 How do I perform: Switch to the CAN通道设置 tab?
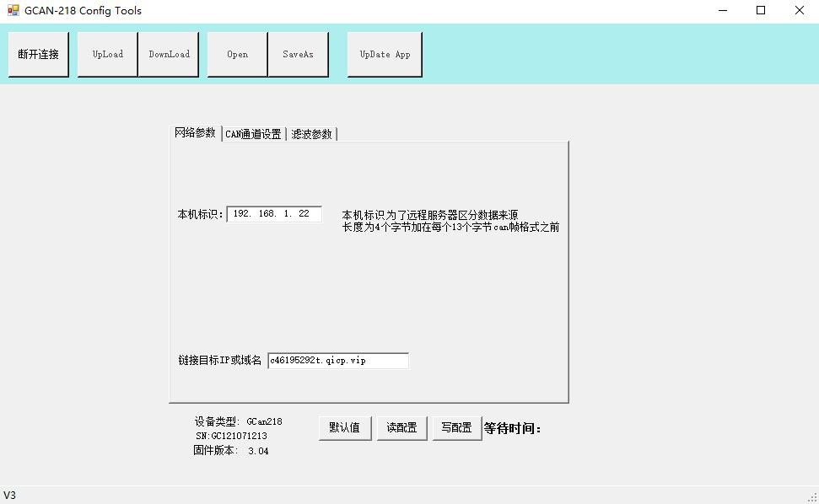(x=253, y=134)
